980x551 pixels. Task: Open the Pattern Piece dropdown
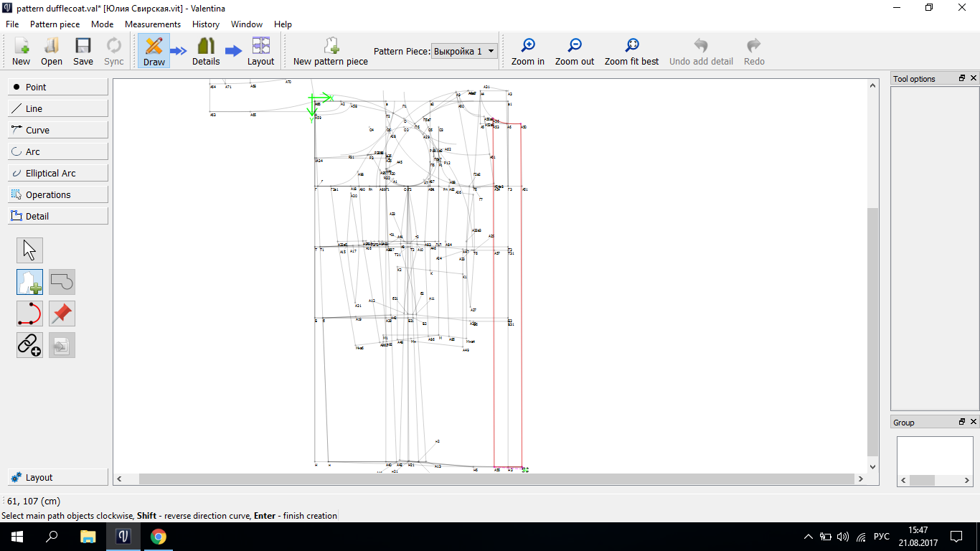465,52
